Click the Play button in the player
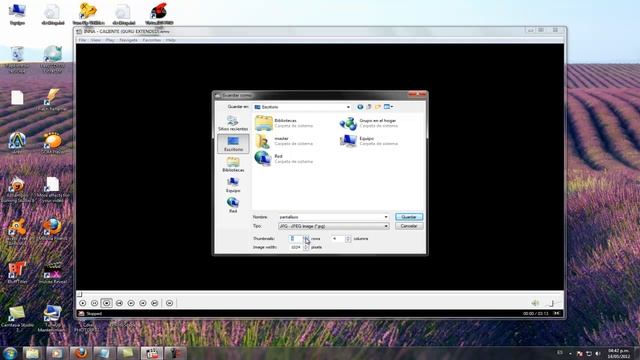Viewport: 640px width, 360px height. point(82,303)
